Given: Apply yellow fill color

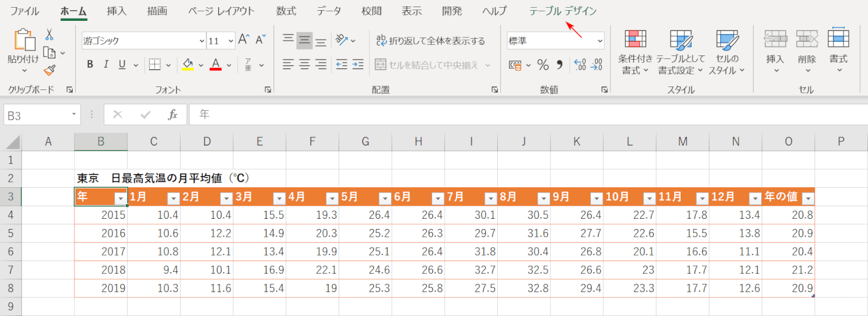Looking at the screenshot, I should pos(188,64).
